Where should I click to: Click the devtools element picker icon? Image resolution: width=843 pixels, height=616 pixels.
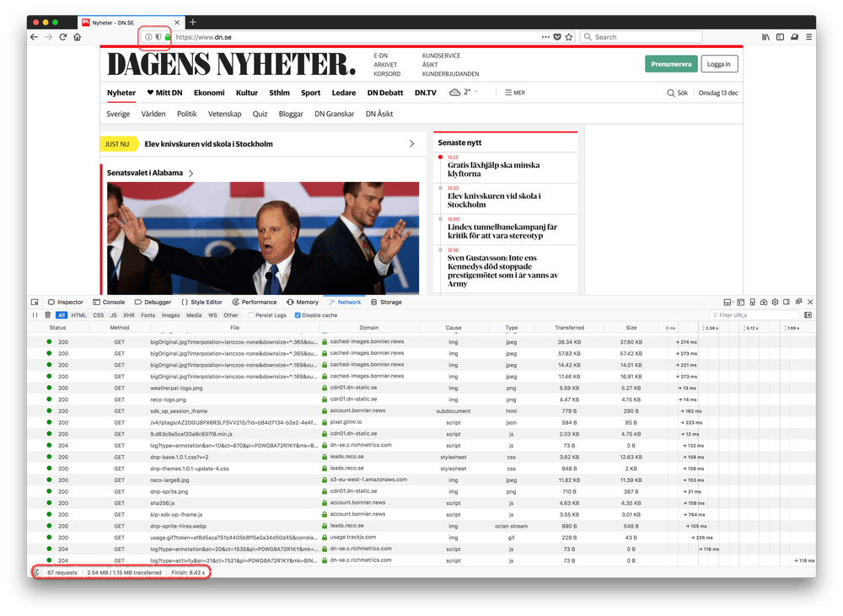tap(35, 302)
